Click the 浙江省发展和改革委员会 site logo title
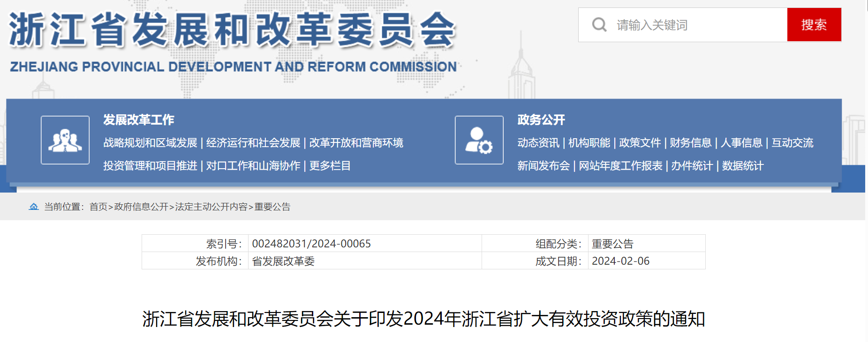The width and height of the screenshot is (868, 342). click(232, 30)
